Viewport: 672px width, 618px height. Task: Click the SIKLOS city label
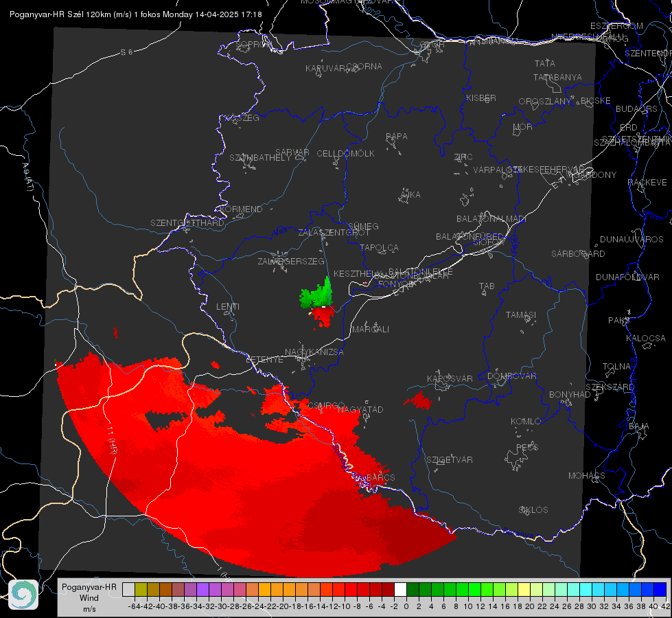(x=533, y=510)
